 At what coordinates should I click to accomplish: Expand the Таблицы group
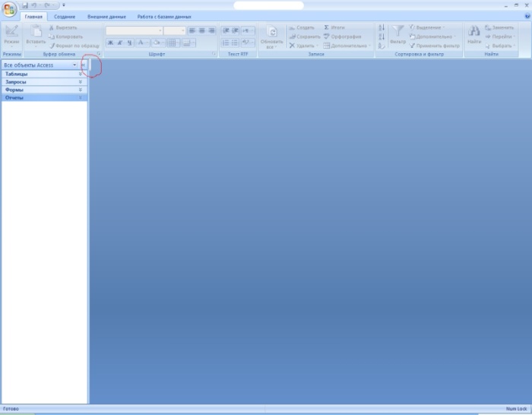coord(44,74)
